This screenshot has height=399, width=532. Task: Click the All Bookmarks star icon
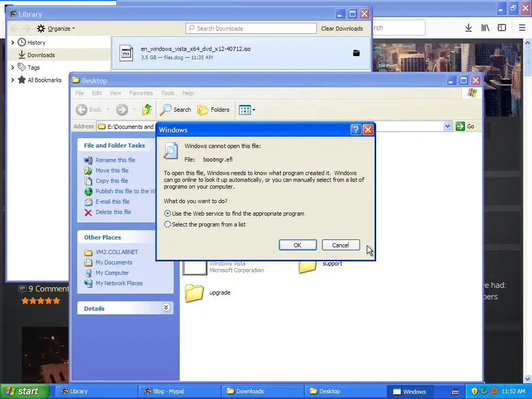22,79
